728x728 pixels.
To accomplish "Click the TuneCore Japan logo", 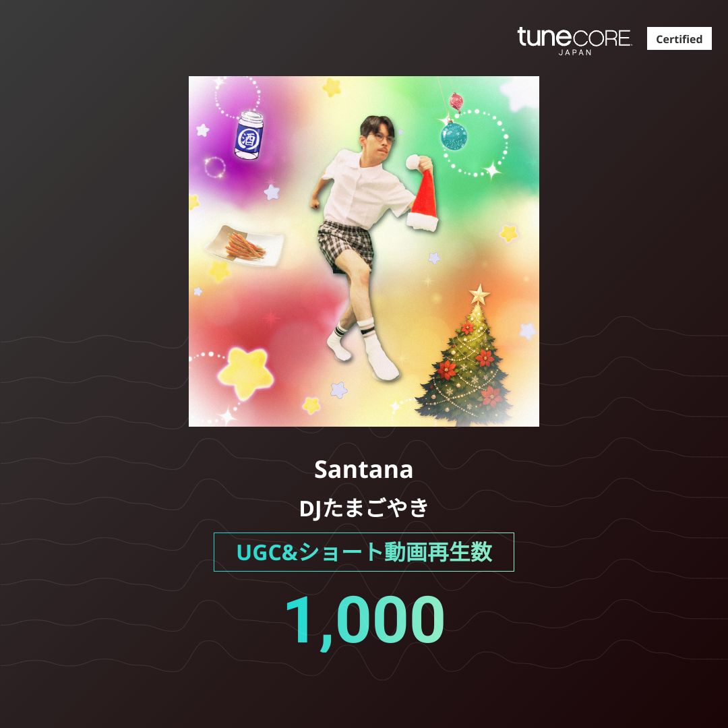I will pos(574,41).
